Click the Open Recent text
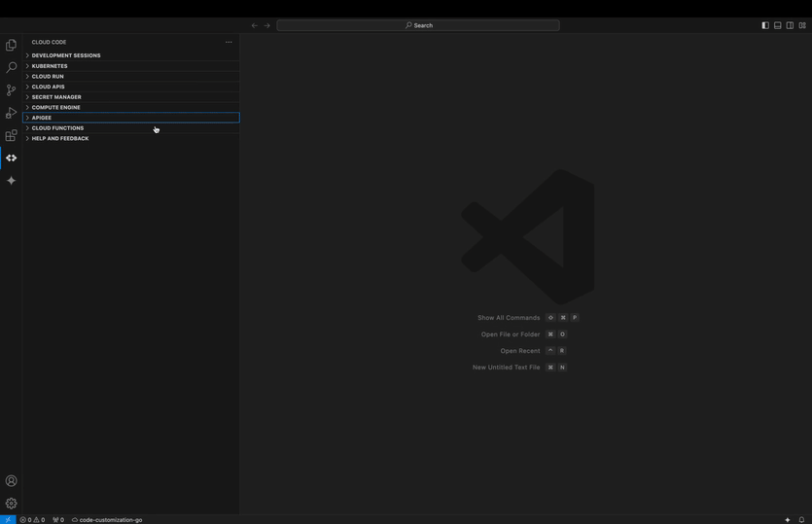Image resolution: width=812 pixels, height=524 pixels. click(520, 351)
